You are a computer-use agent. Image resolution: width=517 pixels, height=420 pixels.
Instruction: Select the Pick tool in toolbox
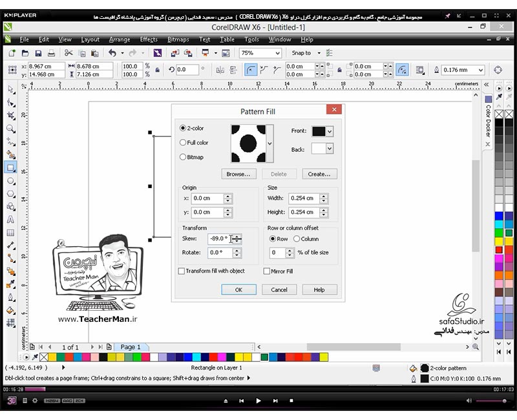[11, 89]
